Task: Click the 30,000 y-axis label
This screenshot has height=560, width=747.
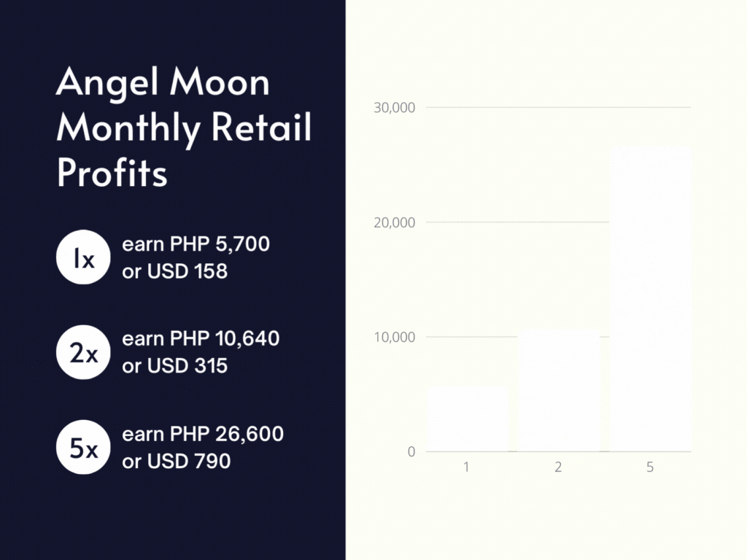Action: (394, 108)
